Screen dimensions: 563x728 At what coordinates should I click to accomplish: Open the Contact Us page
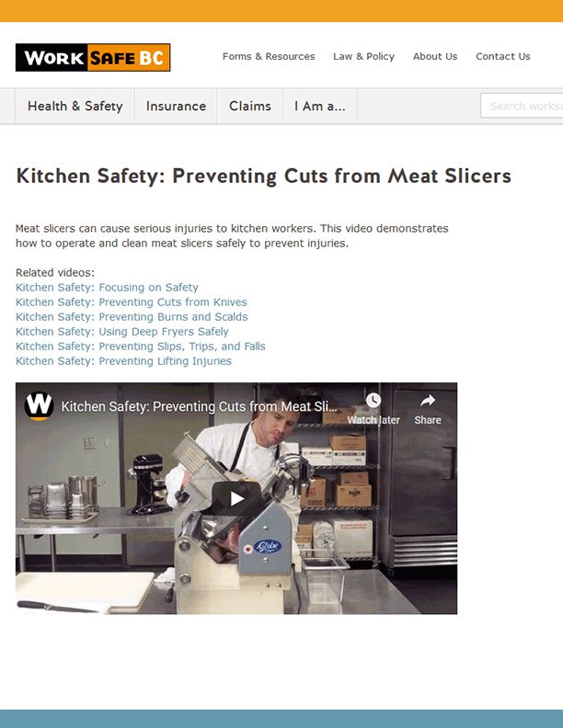tap(503, 57)
